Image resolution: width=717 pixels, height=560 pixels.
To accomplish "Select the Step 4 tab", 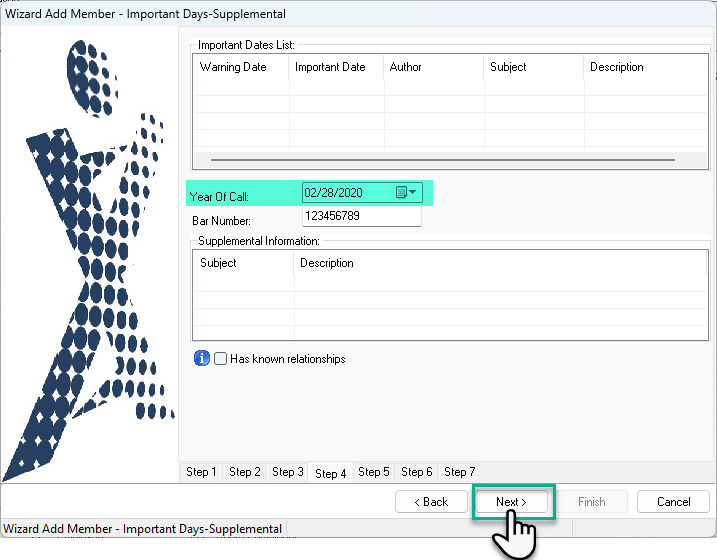I will click(x=330, y=473).
